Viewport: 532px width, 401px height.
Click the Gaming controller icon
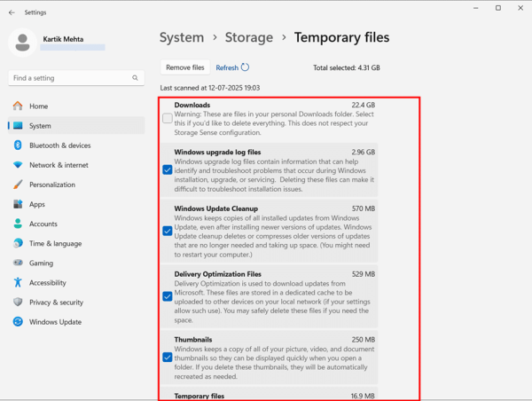coord(18,263)
